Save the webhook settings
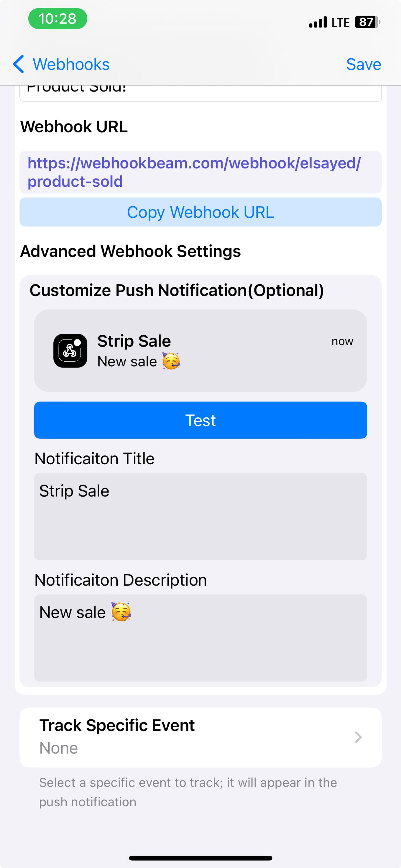 click(x=364, y=64)
